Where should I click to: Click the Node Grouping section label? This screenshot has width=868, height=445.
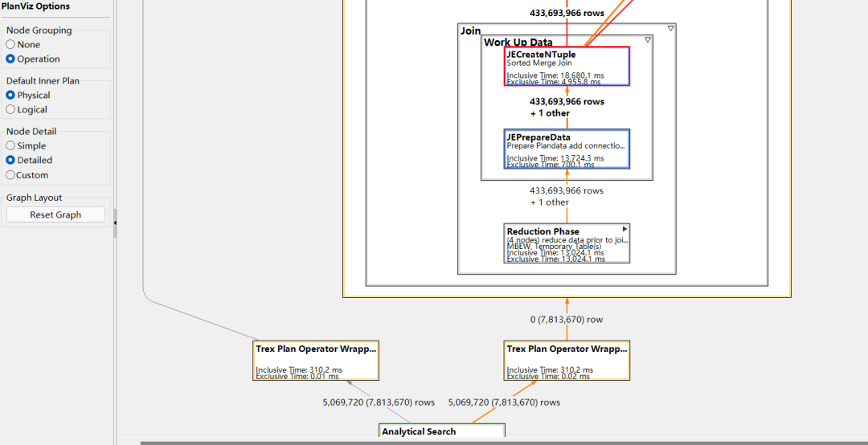click(39, 31)
